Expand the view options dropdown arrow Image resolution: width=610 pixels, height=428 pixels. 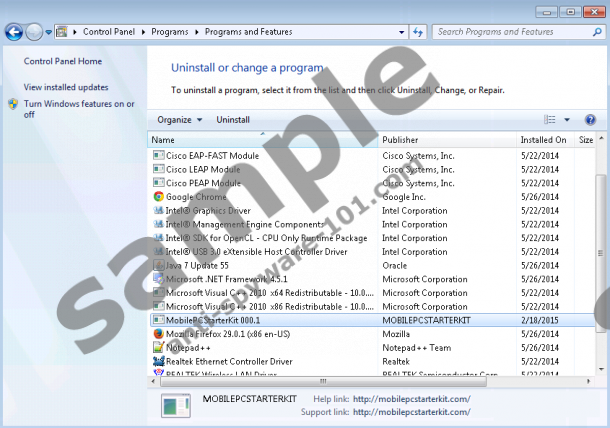(567, 120)
